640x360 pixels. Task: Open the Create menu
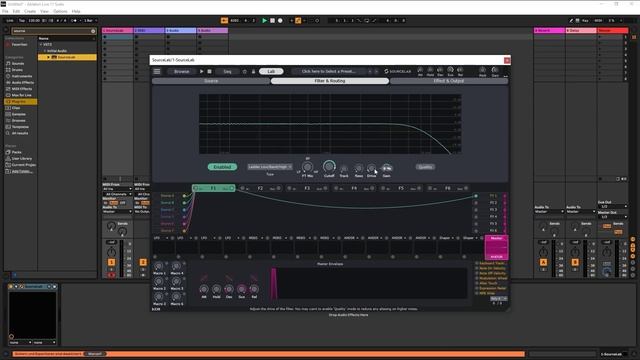(30, 11)
